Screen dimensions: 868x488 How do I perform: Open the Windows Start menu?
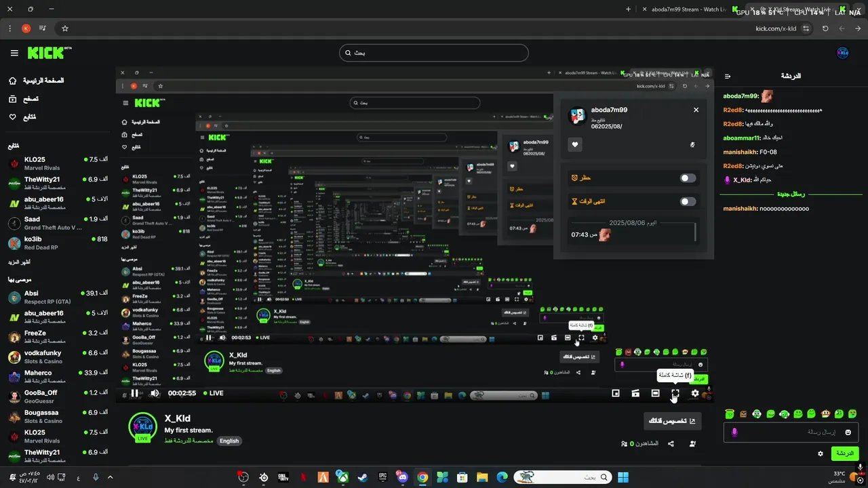623,477
